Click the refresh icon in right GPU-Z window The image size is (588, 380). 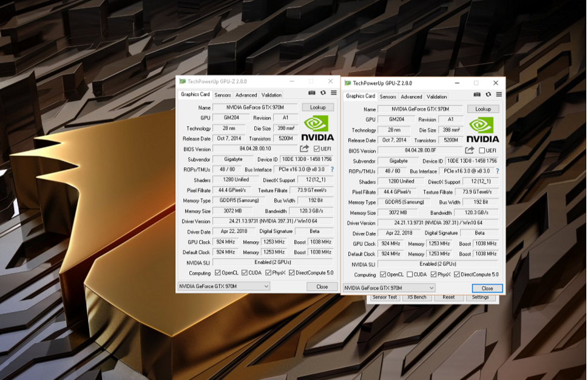pos(488,95)
